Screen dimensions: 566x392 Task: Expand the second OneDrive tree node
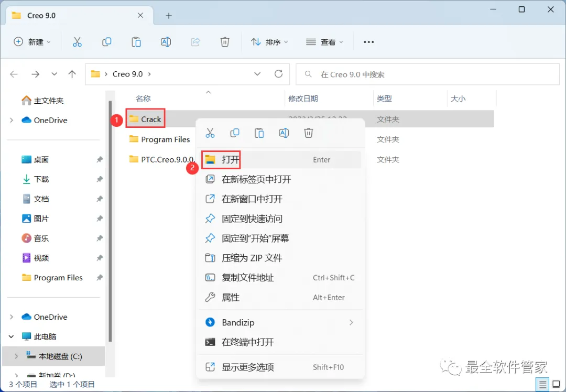12,317
